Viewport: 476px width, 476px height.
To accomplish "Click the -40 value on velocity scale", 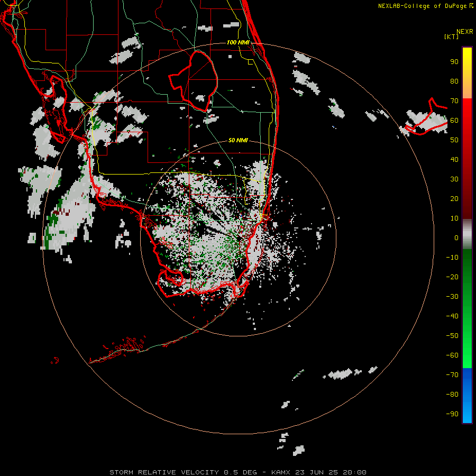I will (452, 316).
